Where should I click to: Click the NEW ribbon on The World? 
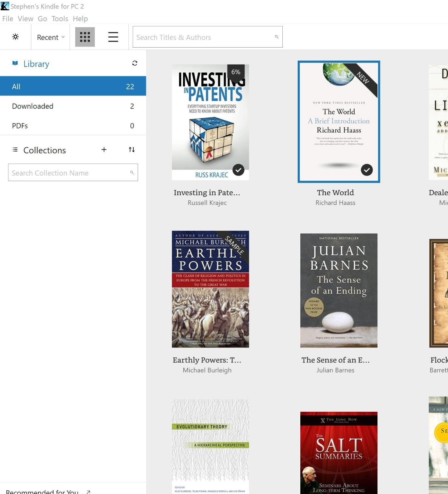[364, 78]
